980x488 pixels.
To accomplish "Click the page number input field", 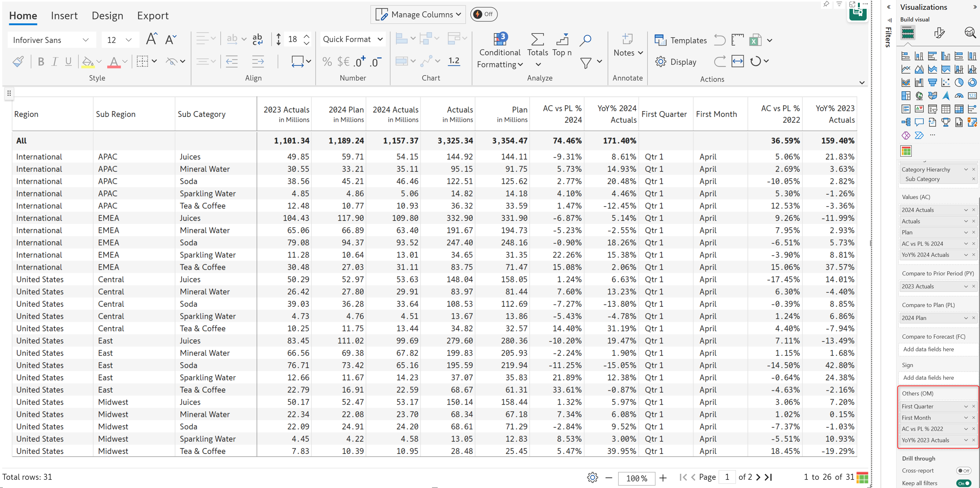I will [x=727, y=477].
